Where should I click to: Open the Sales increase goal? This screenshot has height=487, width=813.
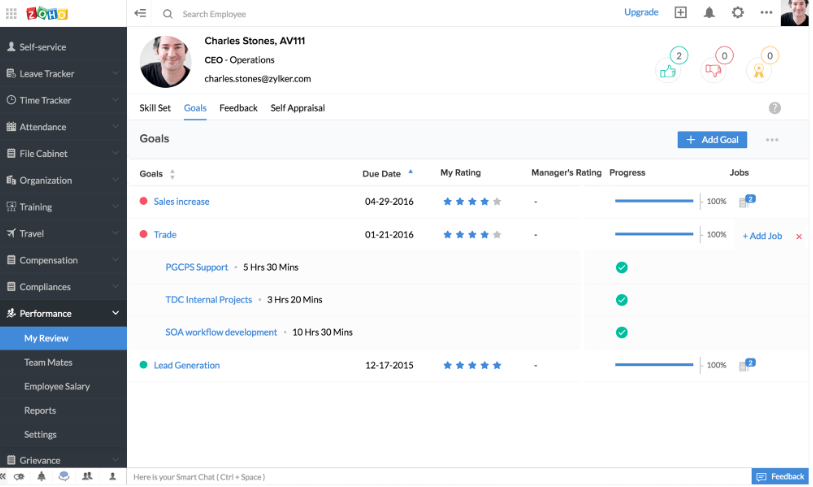pyautogui.click(x=181, y=201)
